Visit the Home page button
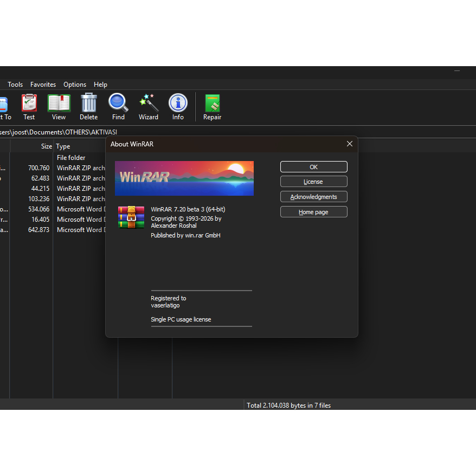This screenshot has width=476, height=476. point(313,212)
